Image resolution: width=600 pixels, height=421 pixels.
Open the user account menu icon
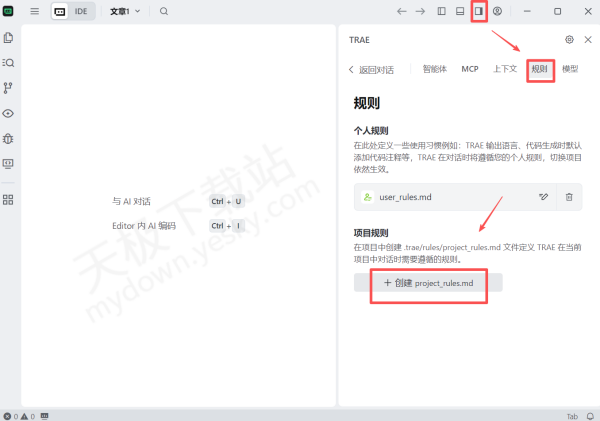tap(498, 11)
